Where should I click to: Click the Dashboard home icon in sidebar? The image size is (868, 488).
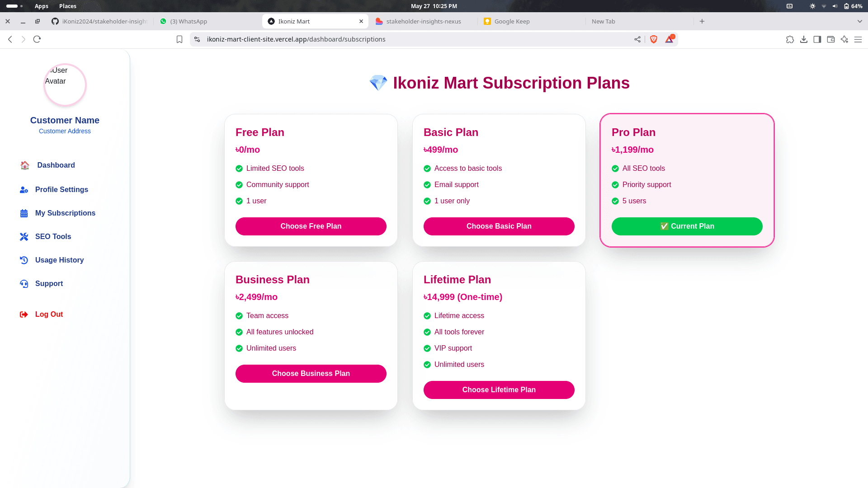25,165
